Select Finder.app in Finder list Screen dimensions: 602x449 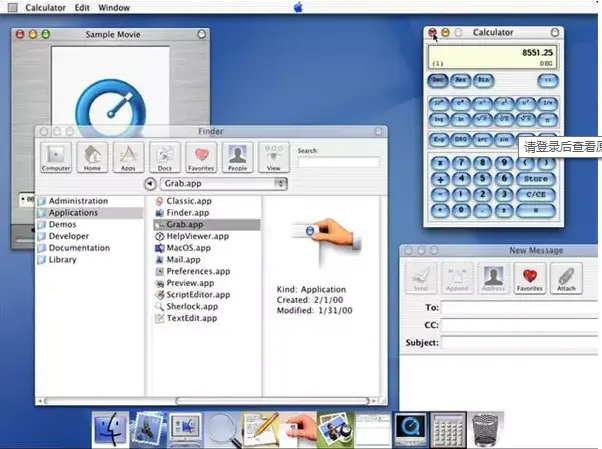click(207, 213)
